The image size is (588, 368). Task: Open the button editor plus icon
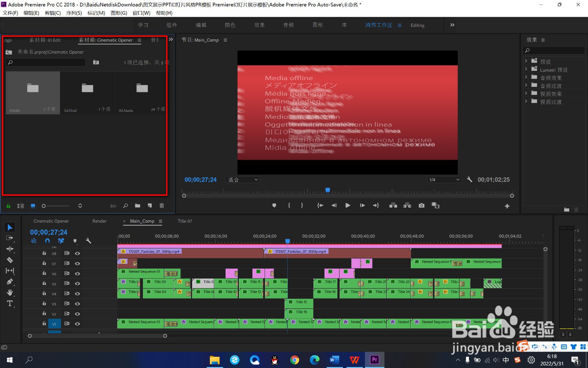point(507,206)
